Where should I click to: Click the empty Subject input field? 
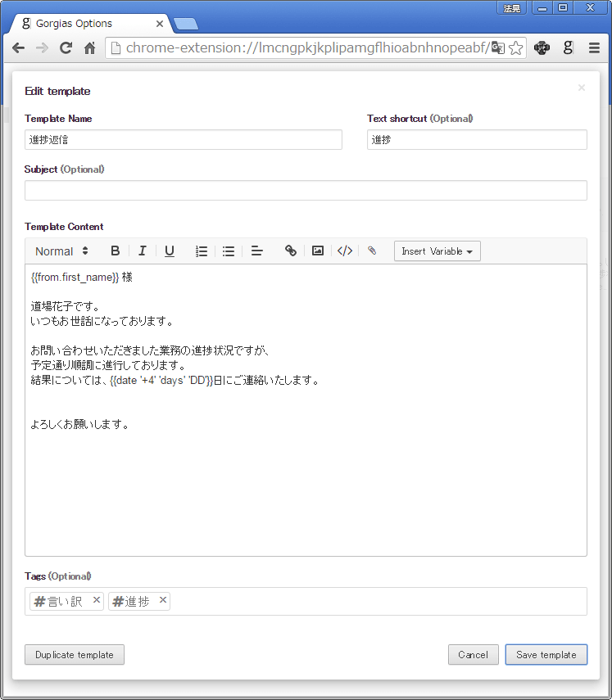pos(306,191)
